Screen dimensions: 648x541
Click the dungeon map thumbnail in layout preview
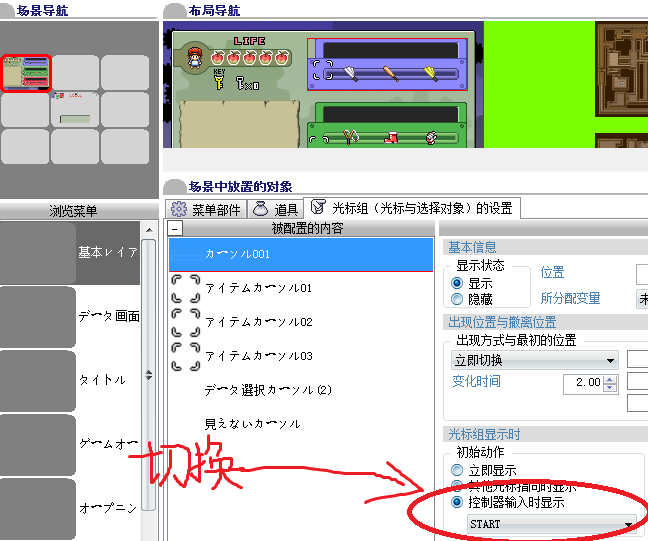click(622, 69)
